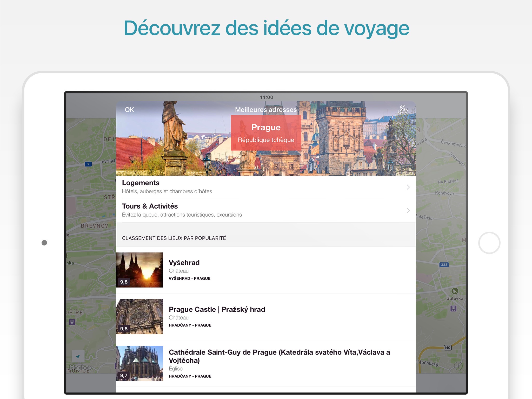Click the Gutovka park marker on map
This screenshot has width=532, height=399.
point(455,291)
